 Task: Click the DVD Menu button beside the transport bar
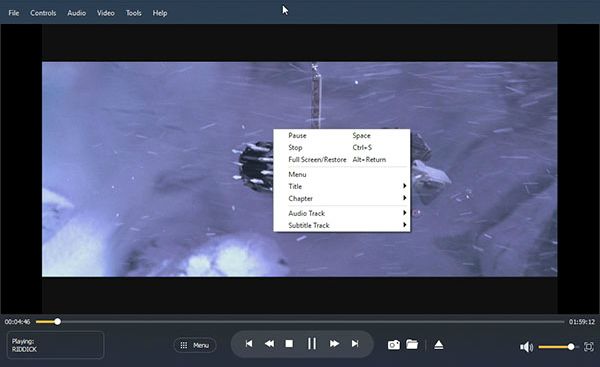pos(195,345)
